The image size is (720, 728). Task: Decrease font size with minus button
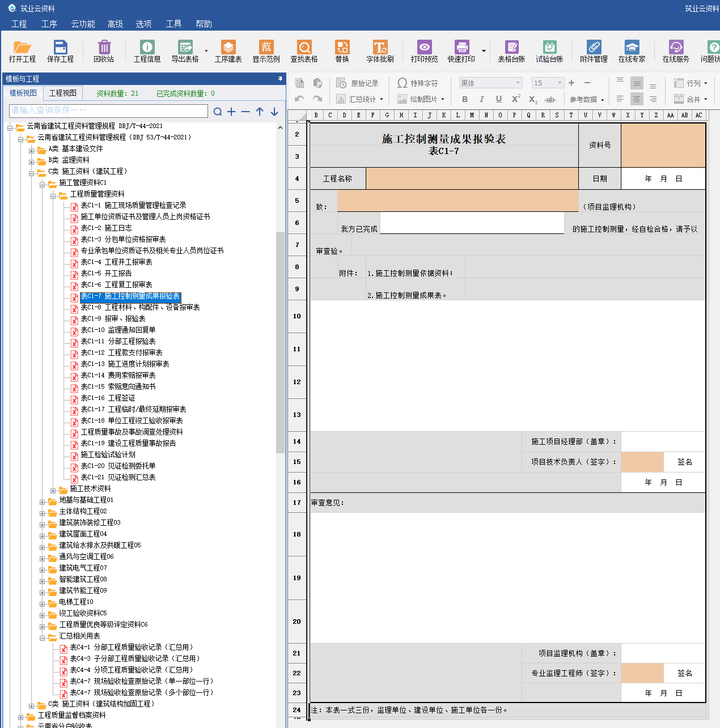coord(587,83)
